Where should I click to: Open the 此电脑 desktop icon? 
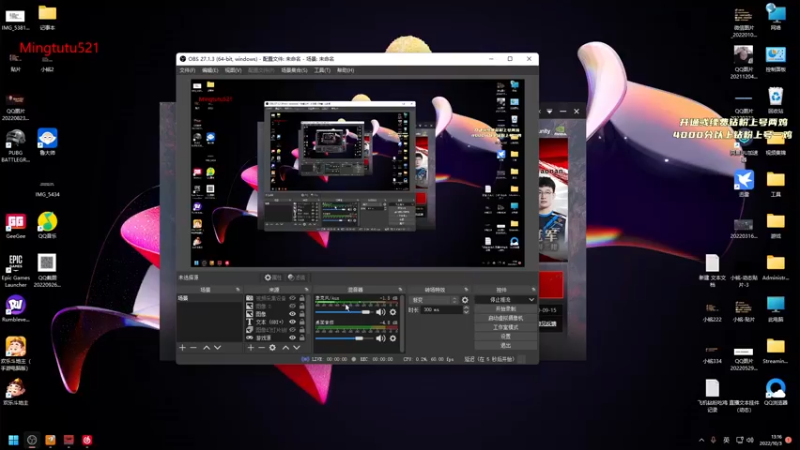[x=775, y=309]
